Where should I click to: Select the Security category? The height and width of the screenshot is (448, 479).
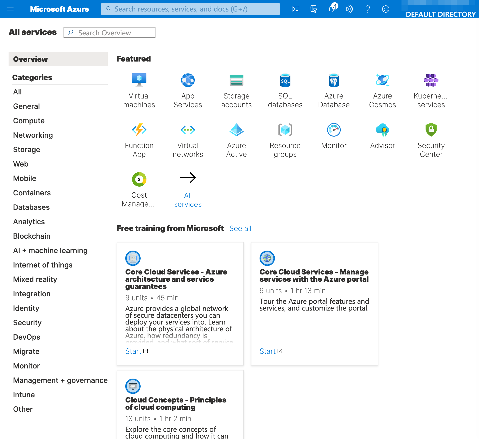pyautogui.click(x=27, y=323)
